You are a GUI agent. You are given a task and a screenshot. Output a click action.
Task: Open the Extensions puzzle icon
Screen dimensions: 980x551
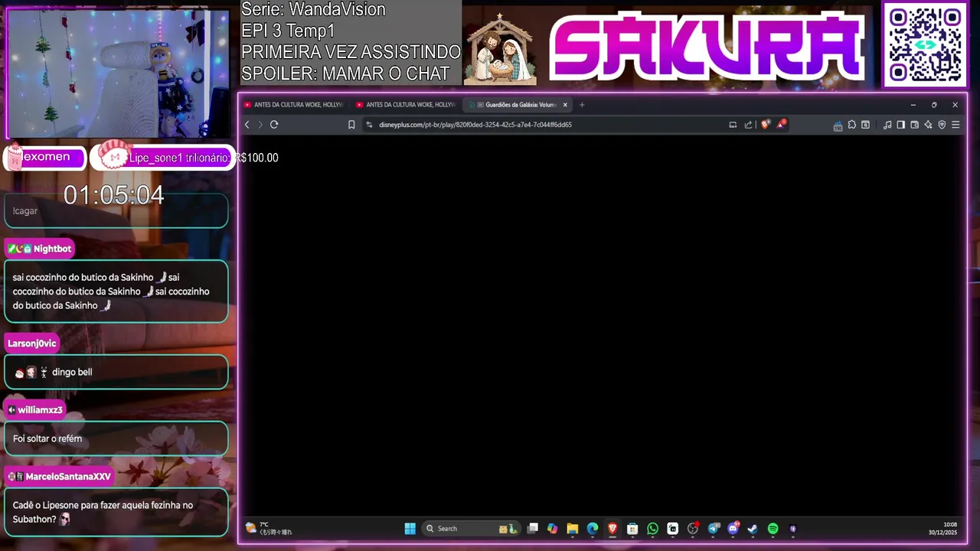pos(851,125)
